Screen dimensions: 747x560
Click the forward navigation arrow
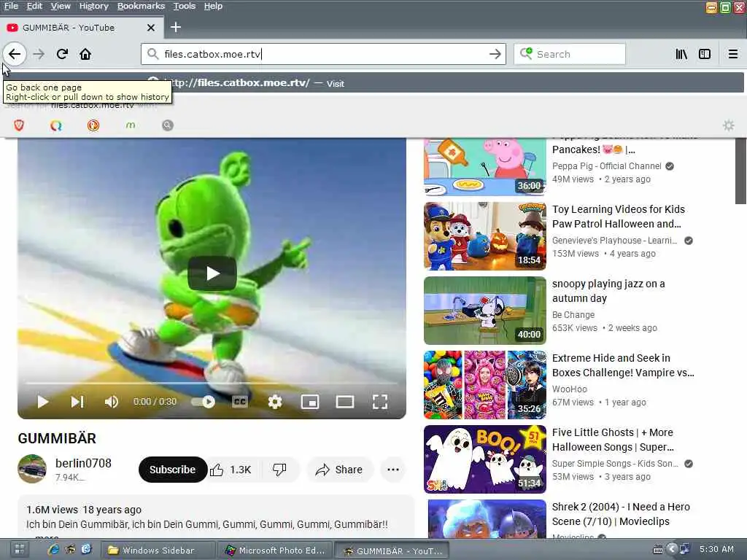[x=39, y=54]
